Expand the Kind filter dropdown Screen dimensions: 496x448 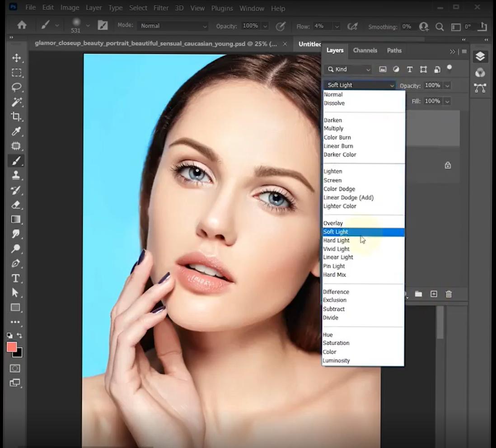tap(349, 70)
